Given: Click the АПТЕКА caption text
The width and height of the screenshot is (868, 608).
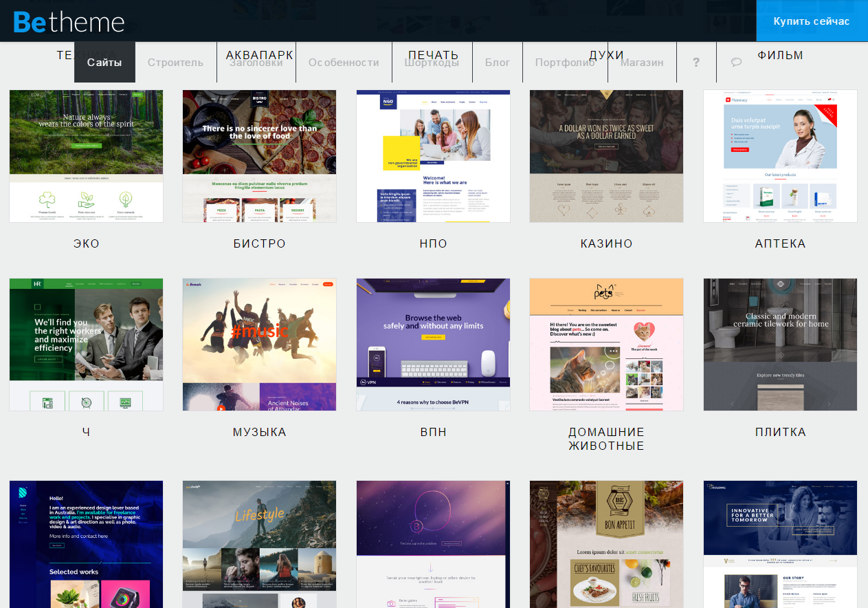Looking at the screenshot, I should pos(781,243).
